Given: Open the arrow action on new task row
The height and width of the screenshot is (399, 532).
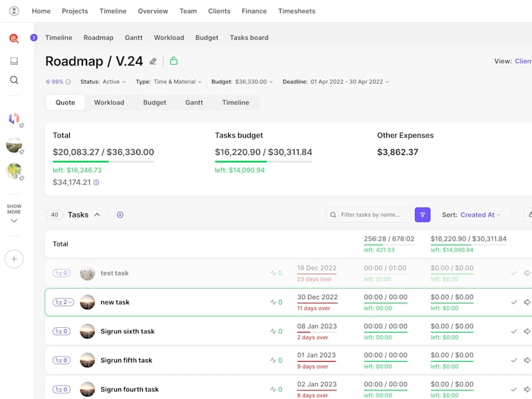Looking at the screenshot, I should (x=527, y=303).
